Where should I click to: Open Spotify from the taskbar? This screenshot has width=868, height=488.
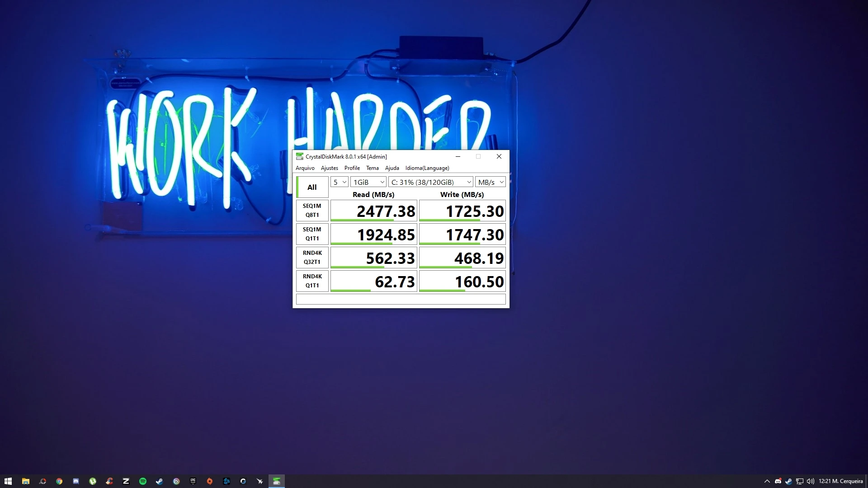[x=143, y=481]
